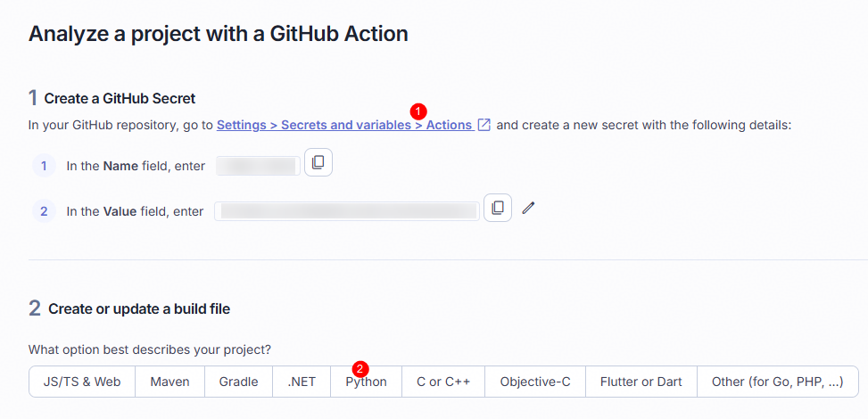This screenshot has width=868, height=419.
Task: Click the blurred Value token field
Action: tap(347, 211)
